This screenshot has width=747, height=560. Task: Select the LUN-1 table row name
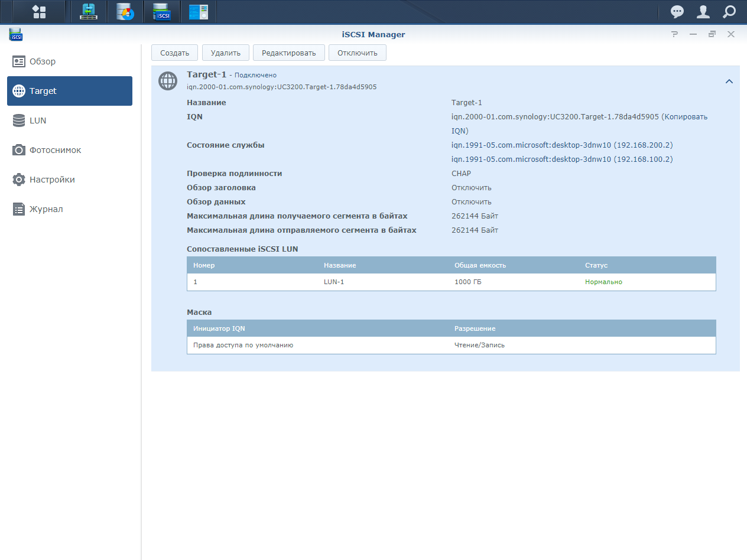334,282
